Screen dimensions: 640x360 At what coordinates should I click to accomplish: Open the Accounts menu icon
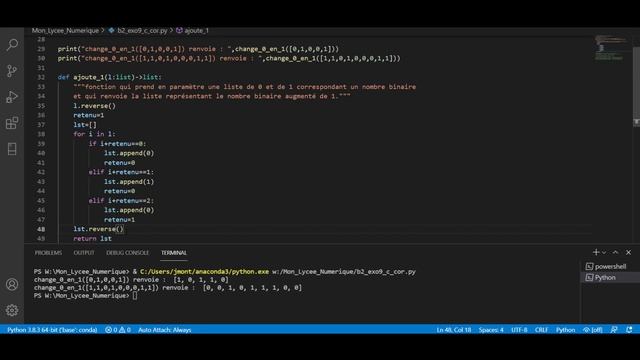click(12, 284)
